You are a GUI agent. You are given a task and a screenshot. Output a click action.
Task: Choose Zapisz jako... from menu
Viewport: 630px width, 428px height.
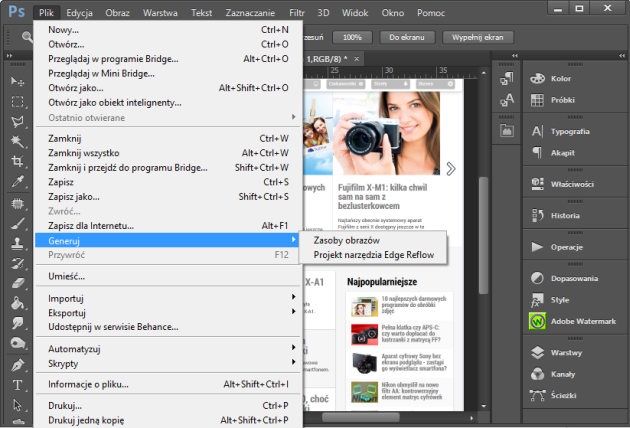(168, 197)
